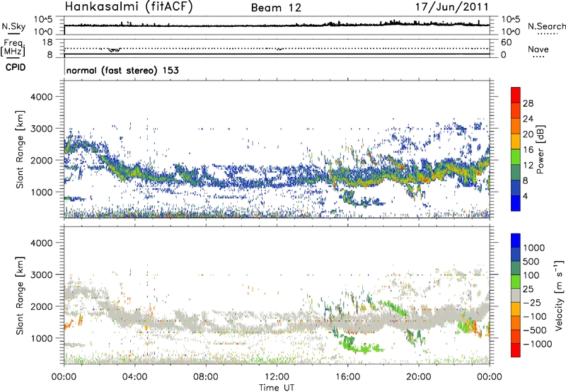This screenshot has width=566, height=392.
Task: Click the "20:00" time tick label
Action: tap(418, 377)
